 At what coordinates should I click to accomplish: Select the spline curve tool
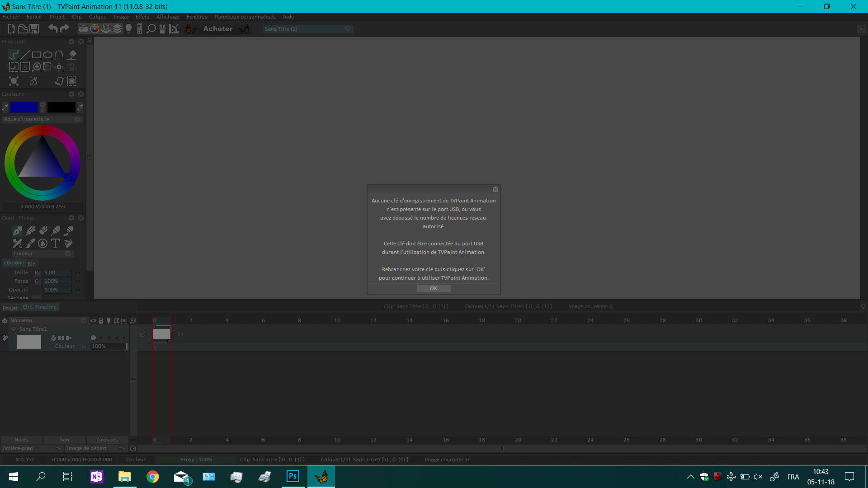click(59, 55)
